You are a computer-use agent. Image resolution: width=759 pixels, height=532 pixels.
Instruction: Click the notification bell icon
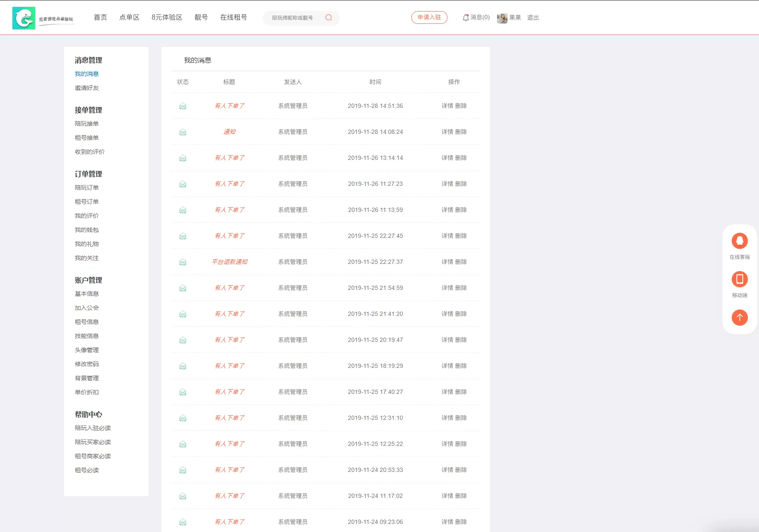[x=465, y=17]
